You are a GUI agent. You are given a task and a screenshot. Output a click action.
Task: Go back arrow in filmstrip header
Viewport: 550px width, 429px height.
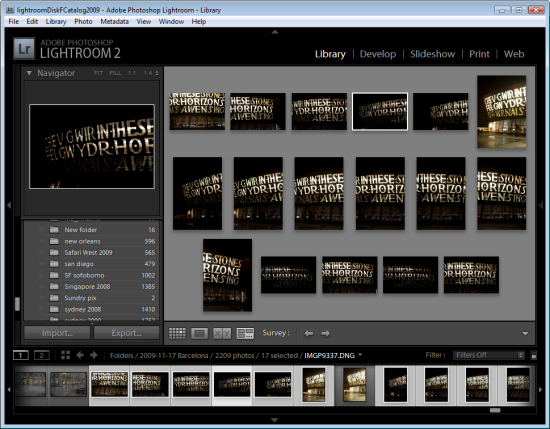pyautogui.click(x=80, y=355)
